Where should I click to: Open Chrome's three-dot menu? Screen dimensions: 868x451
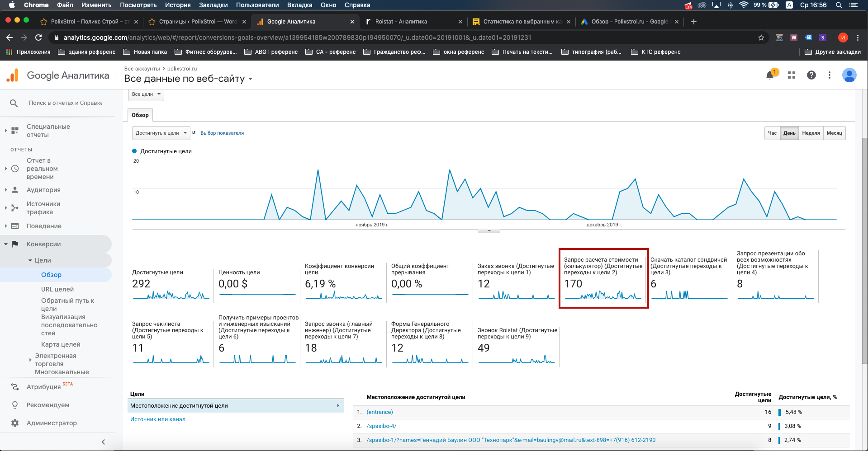(x=858, y=38)
